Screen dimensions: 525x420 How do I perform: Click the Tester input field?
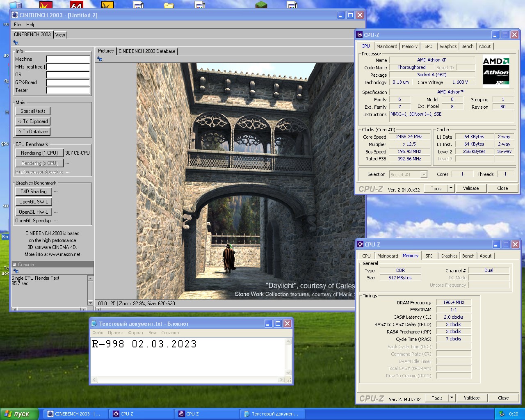pos(68,91)
